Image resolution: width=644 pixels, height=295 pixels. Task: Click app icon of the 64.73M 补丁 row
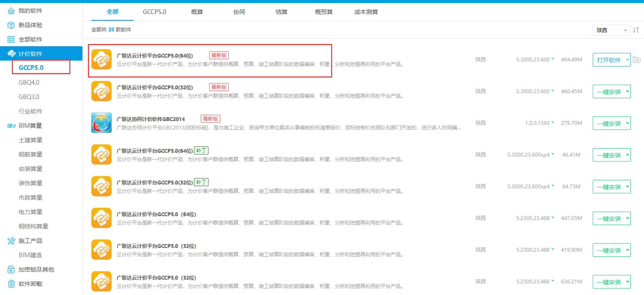(101, 186)
